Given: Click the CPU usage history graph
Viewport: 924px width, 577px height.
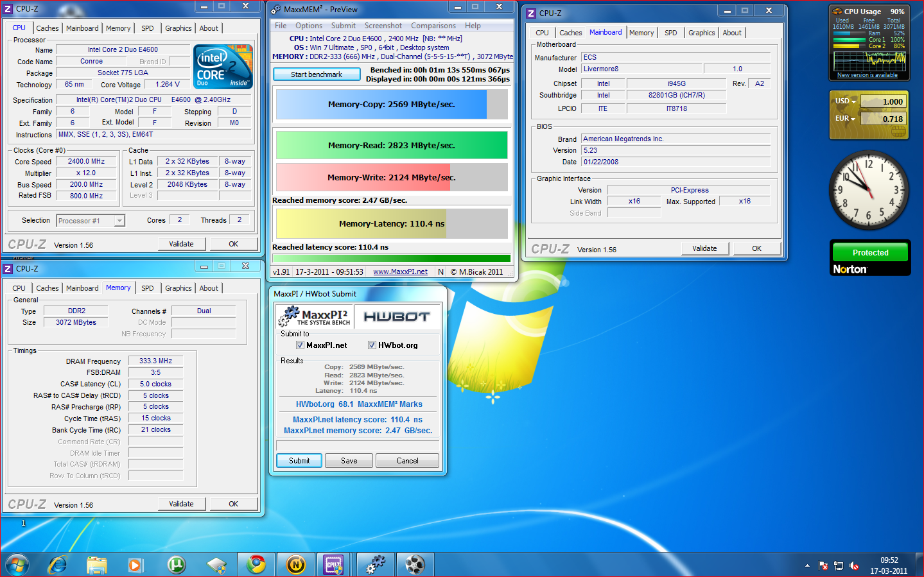Looking at the screenshot, I should click(x=869, y=61).
